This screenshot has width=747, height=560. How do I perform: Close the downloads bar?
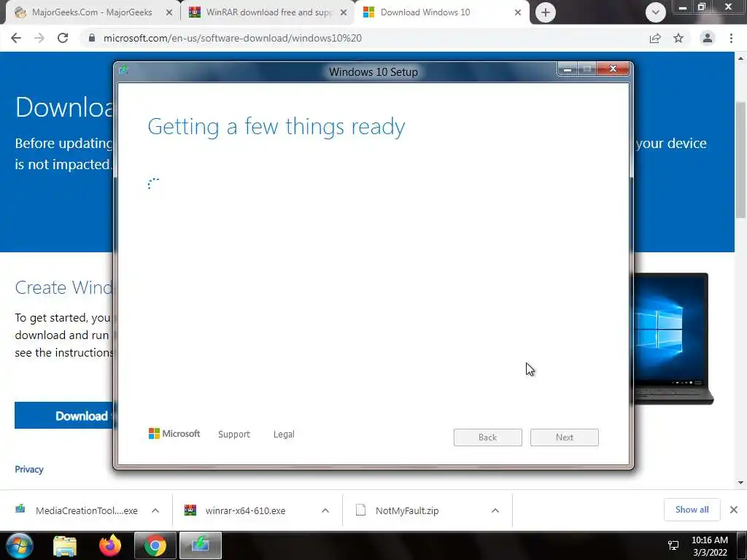point(734,510)
